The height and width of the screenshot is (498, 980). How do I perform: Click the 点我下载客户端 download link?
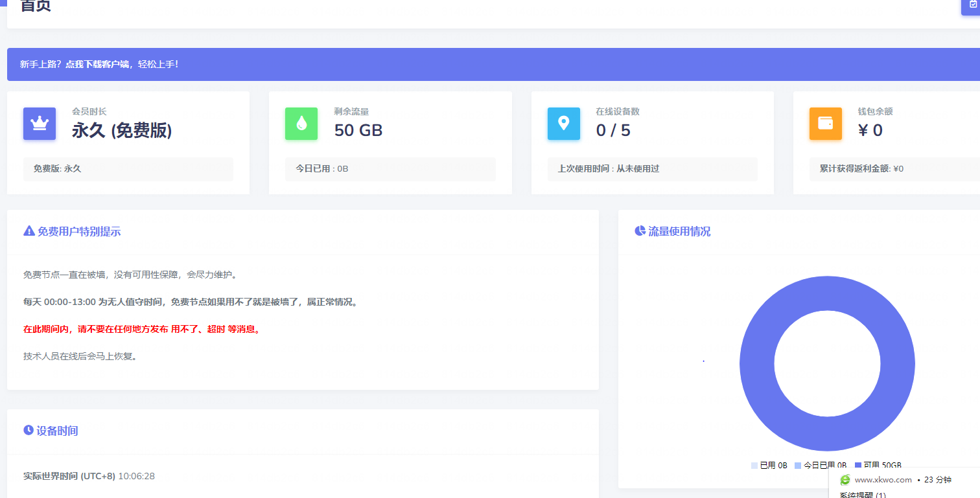point(97,64)
